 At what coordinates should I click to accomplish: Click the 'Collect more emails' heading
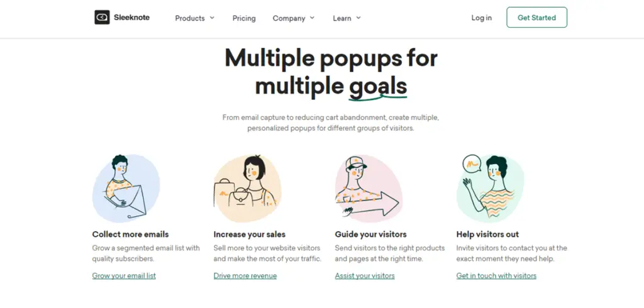click(x=130, y=234)
